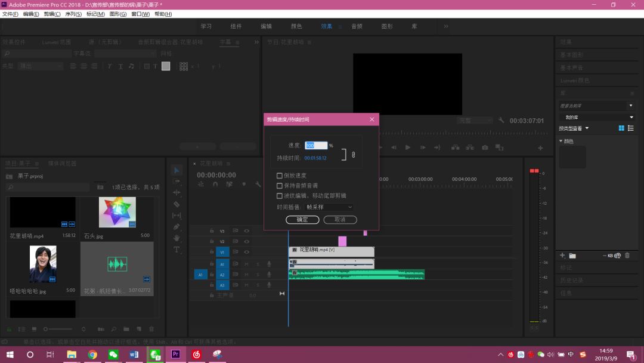This screenshot has width=644, height=363.
Task: Click the caption background color swatch
Action: coord(166,66)
